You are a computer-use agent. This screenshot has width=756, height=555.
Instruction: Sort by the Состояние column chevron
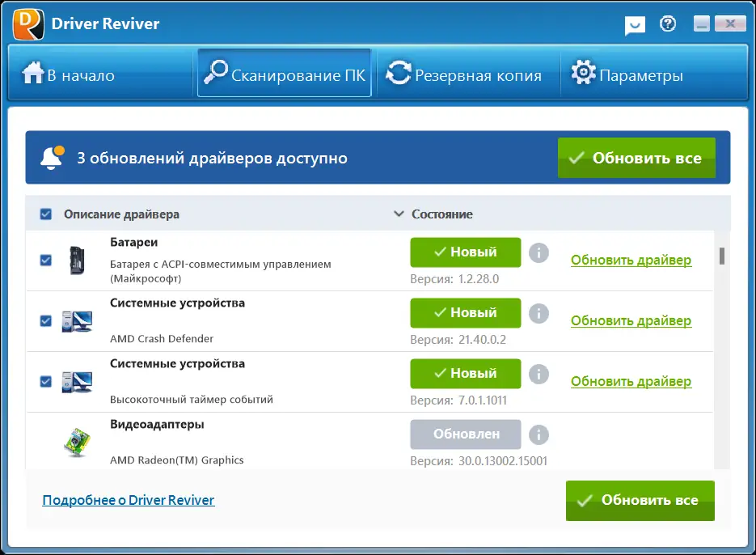pyautogui.click(x=399, y=214)
